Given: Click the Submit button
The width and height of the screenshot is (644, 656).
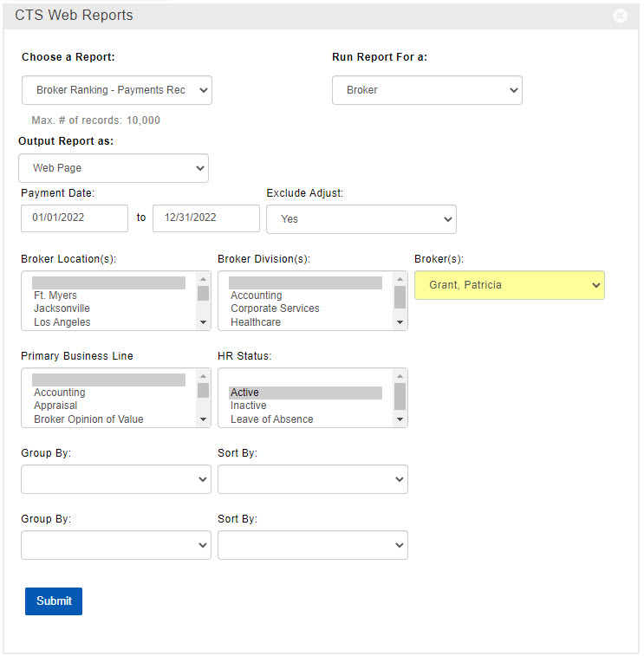Looking at the screenshot, I should click(x=54, y=601).
